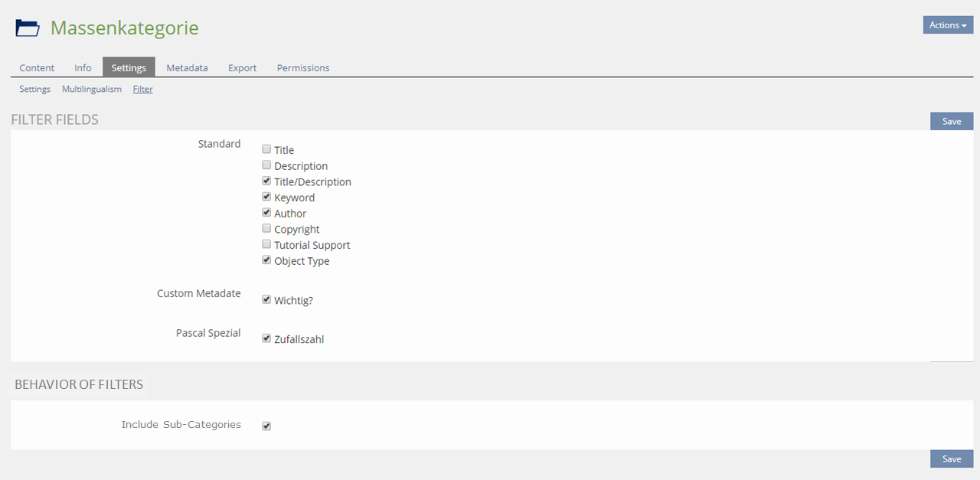Disable the Keyword filter checkbox
Viewport: 980px width, 480px height.
click(266, 197)
